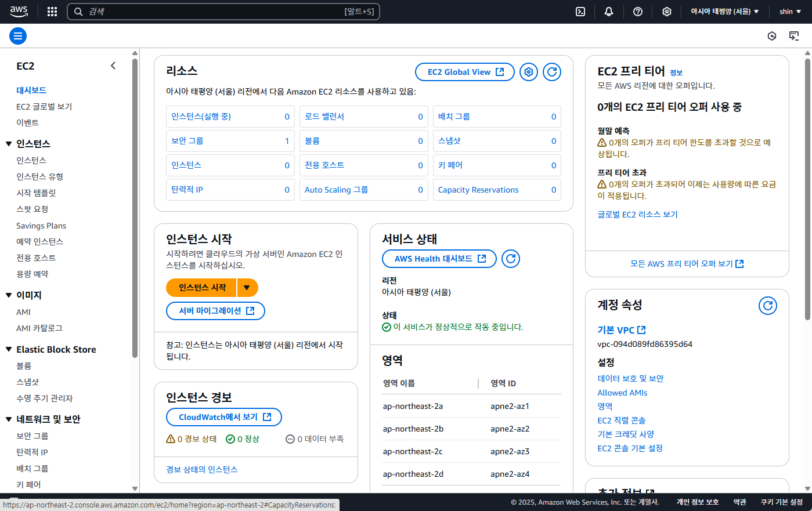Open 개인 정보 보호 in the footer

(698, 502)
